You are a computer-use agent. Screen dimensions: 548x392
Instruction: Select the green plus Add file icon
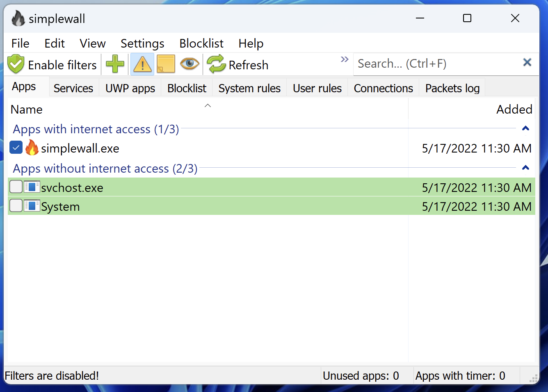(115, 64)
